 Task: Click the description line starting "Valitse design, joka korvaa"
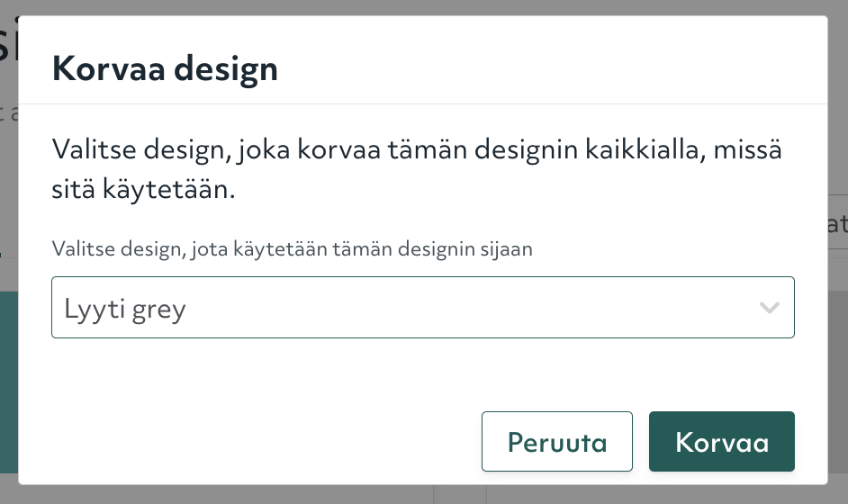(416, 148)
